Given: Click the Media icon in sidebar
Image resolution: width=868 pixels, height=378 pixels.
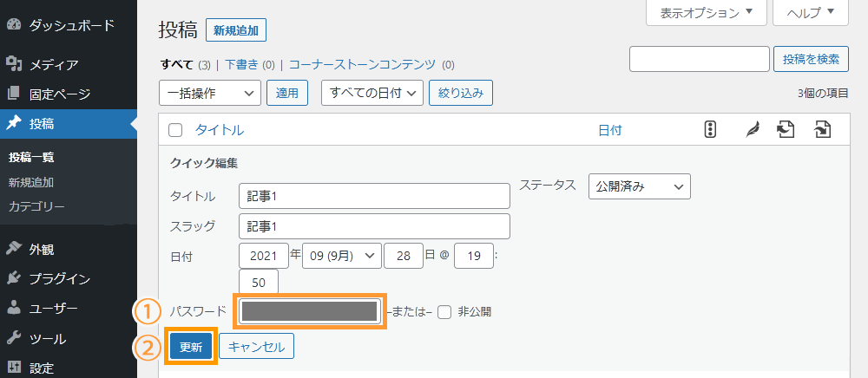Looking at the screenshot, I should [14, 65].
